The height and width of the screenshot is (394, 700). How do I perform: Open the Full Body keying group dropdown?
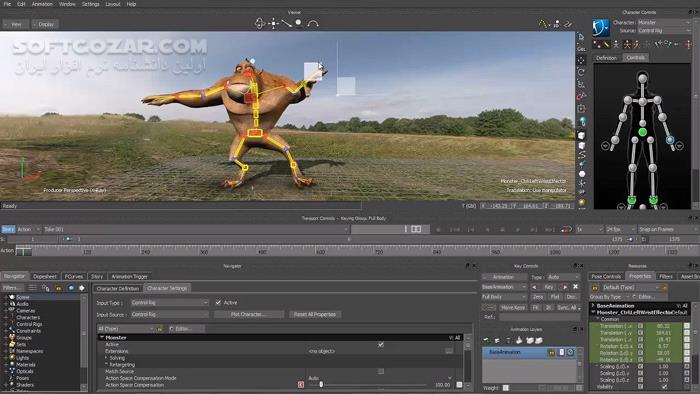[504, 297]
